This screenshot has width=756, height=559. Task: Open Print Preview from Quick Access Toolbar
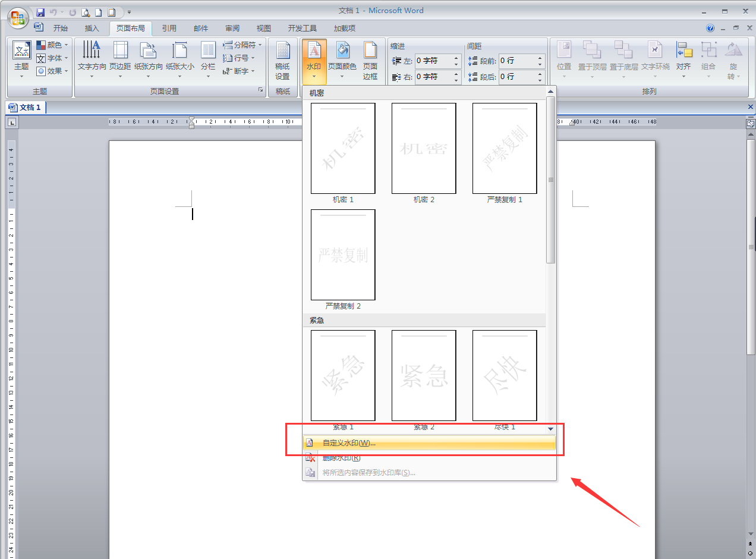pyautogui.click(x=86, y=12)
